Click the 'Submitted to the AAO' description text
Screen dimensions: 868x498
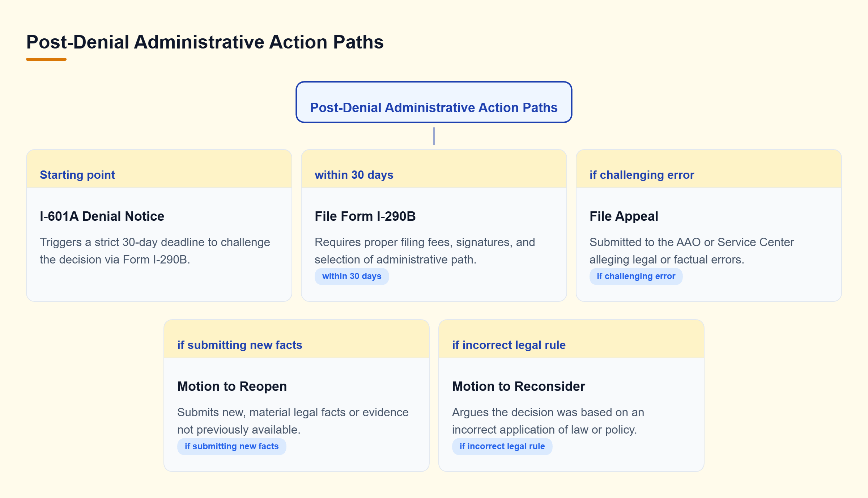click(692, 251)
